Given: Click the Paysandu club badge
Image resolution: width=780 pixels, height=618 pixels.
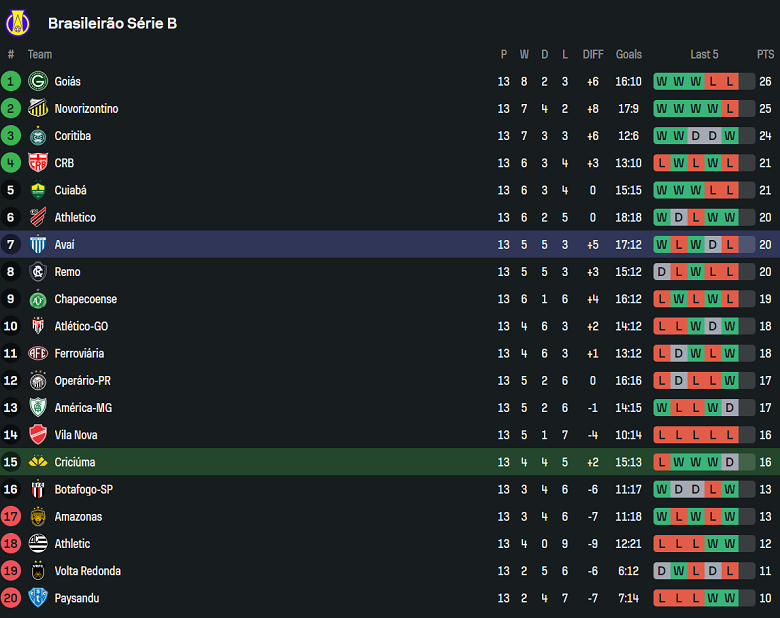Looking at the screenshot, I should point(38,598).
